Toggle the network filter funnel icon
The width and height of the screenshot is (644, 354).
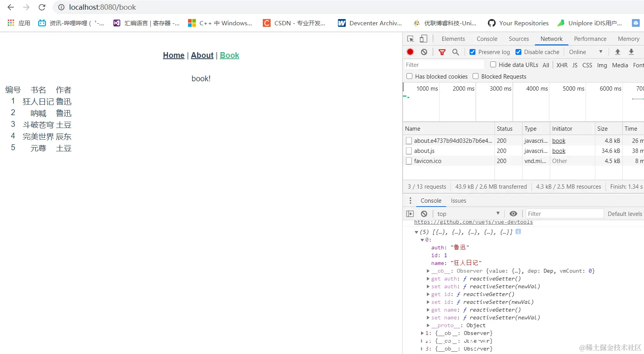tap(442, 52)
